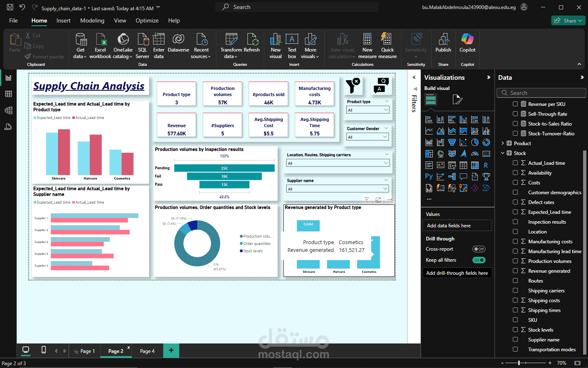Switch to the Insert ribbon tab

tap(63, 20)
